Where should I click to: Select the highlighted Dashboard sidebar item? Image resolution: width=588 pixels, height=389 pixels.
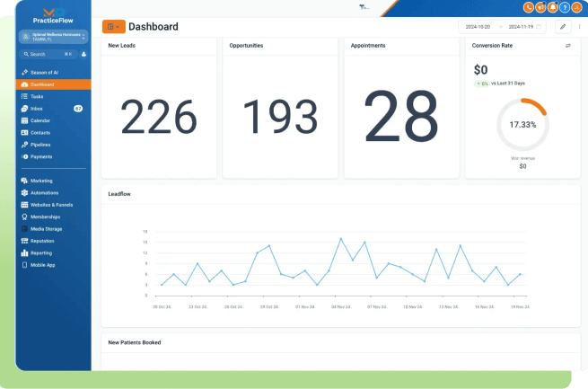coord(53,84)
